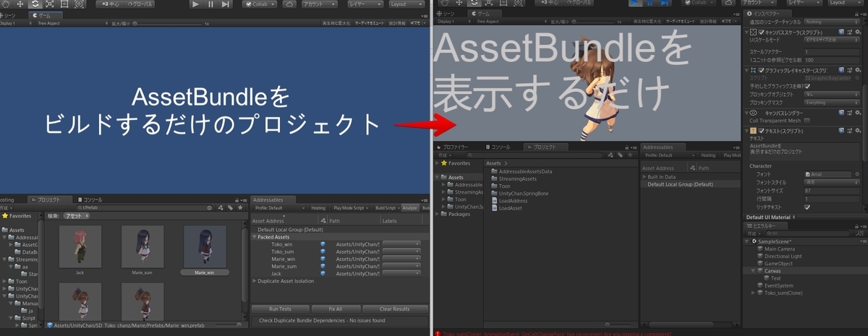This screenshot has height=336, width=868.
Task: Open Labels dropdown for Jack row
Action: pyautogui.click(x=401, y=274)
